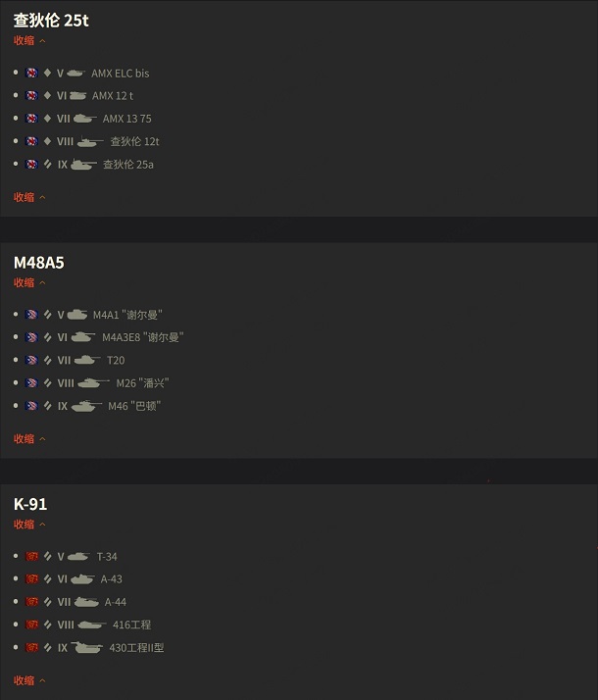Image resolution: width=598 pixels, height=700 pixels.
Task: Collapse the K-91 section via the top 收缩 link
Action: [x=29, y=525]
